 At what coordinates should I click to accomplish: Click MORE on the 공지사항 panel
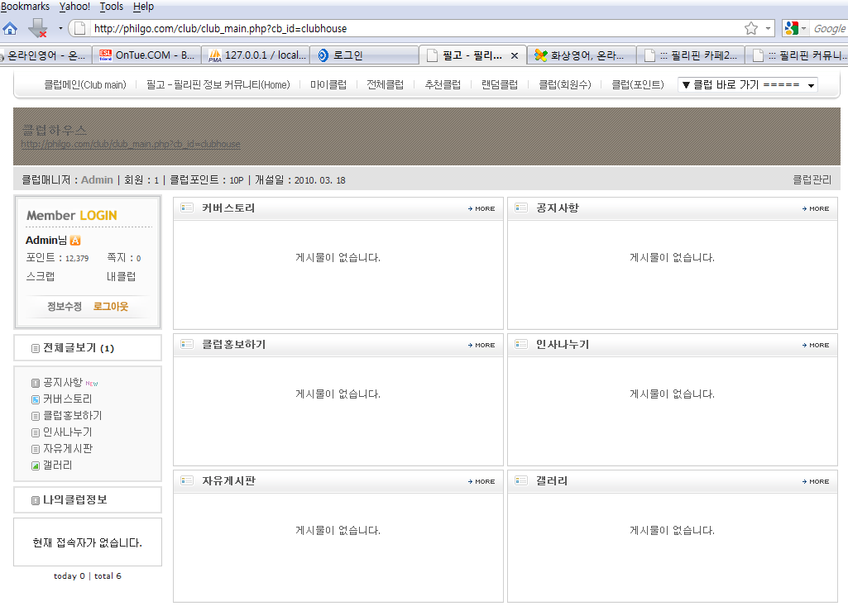pyautogui.click(x=815, y=208)
